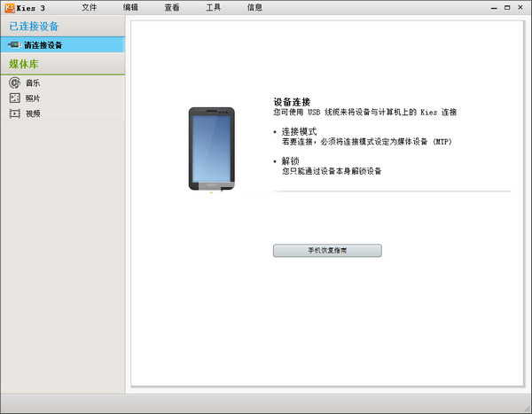
Task: Open the 文件 menu
Action: [89, 7]
